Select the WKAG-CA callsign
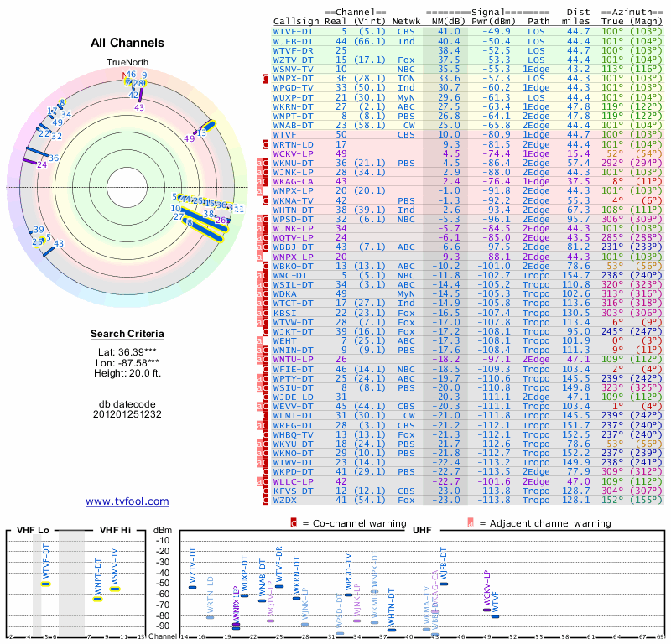The height and width of the screenshot is (644, 671). click(x=293, y=181)
